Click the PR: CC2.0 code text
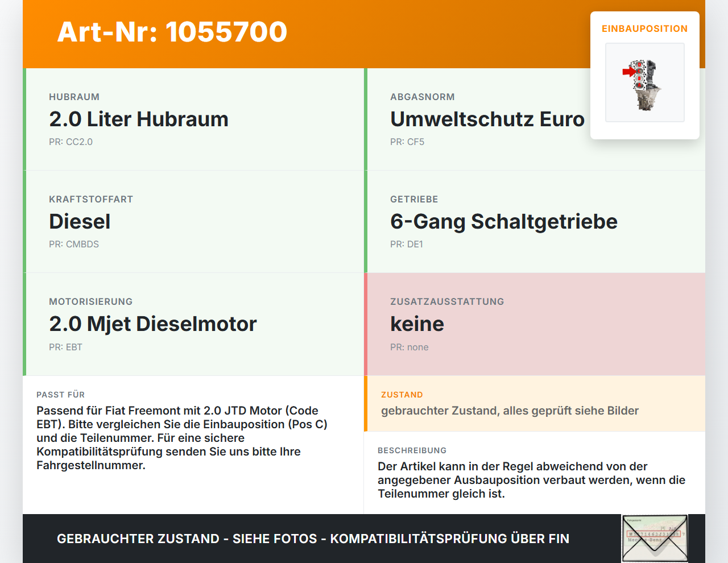728x563 pixels. (x=71, y=142)
